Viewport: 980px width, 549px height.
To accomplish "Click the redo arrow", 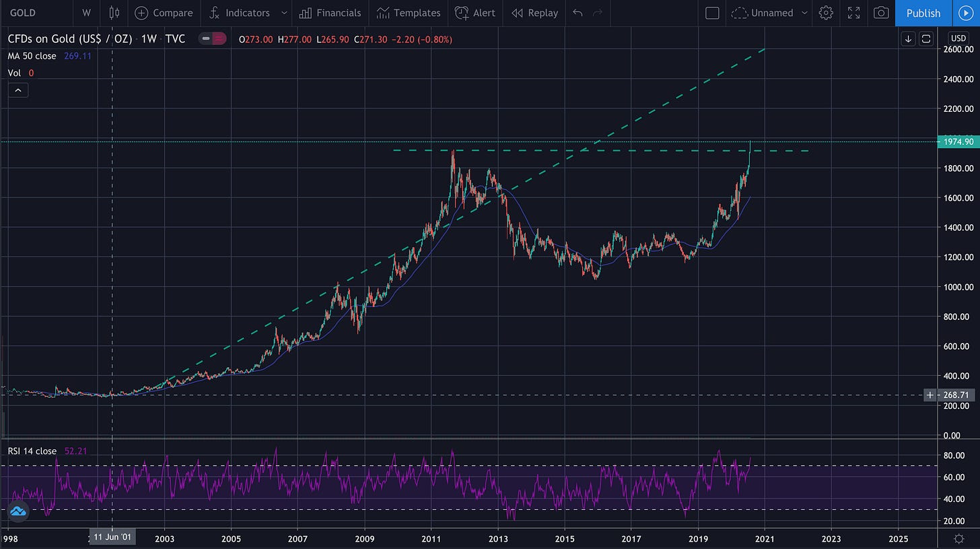I will (x=597, y=13).
